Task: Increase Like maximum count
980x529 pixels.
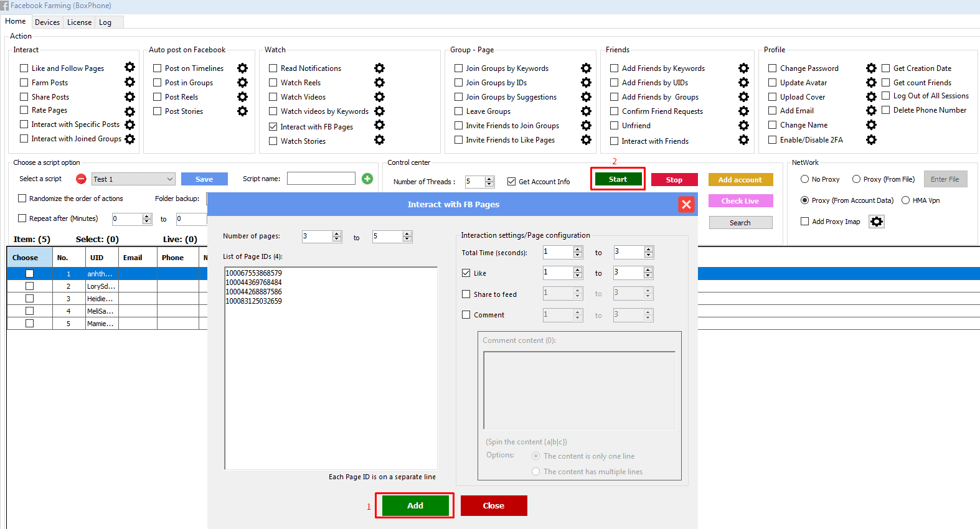Action: click(648, 270)
